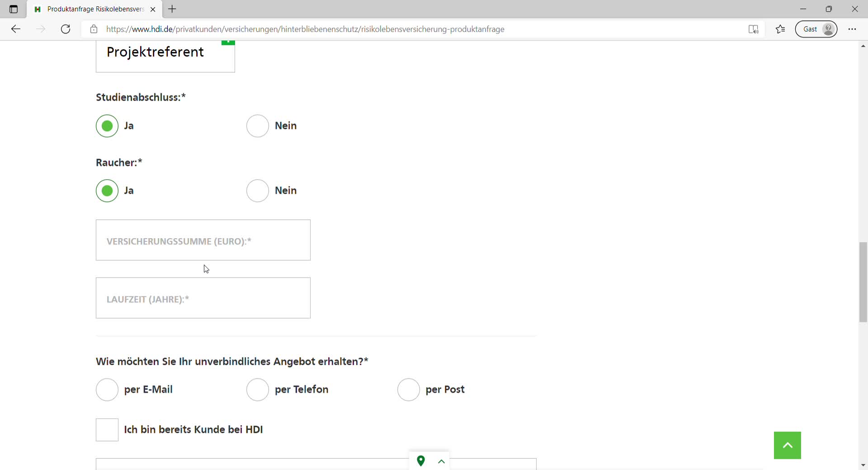Open the browser settings ellipsis menu

852,29
